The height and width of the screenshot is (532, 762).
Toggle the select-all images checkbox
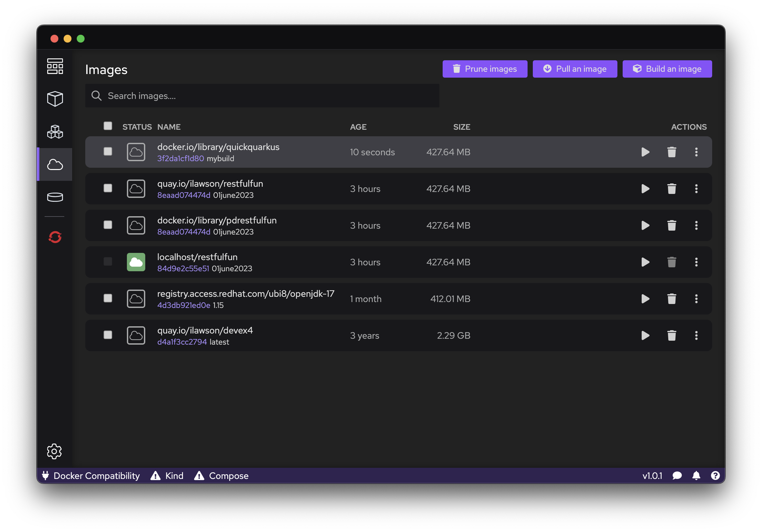tap(108, 126)
